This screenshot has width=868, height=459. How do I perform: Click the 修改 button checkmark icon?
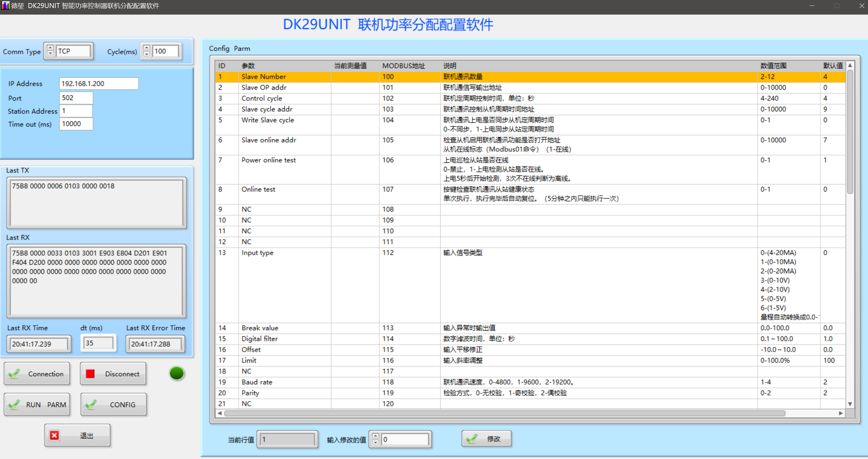471,439
